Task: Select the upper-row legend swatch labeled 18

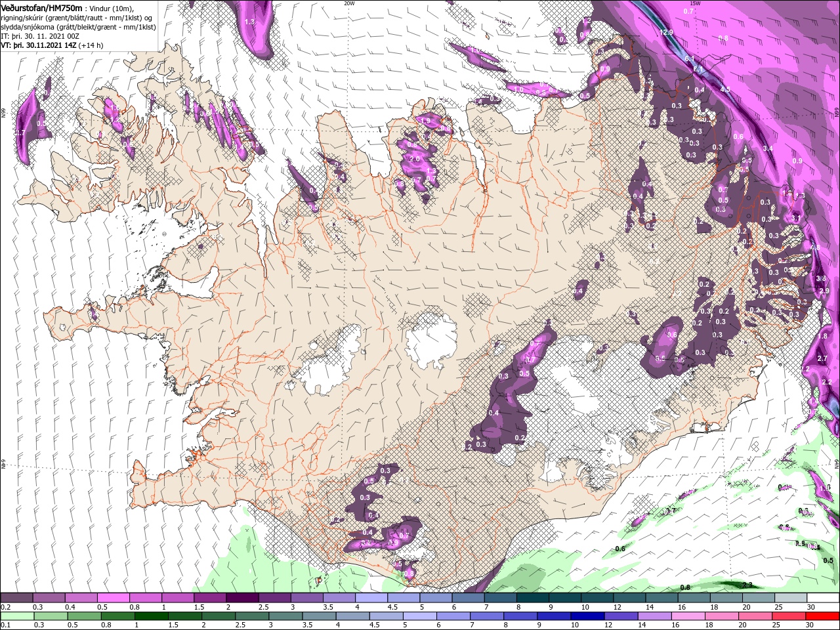Action: tap(727, 598)
